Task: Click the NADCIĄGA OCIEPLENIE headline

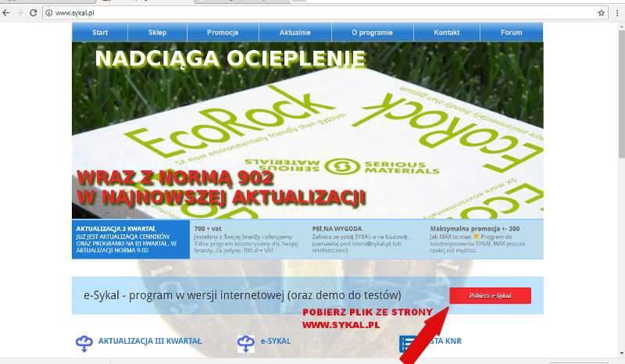Action: [x=230, y=59]
